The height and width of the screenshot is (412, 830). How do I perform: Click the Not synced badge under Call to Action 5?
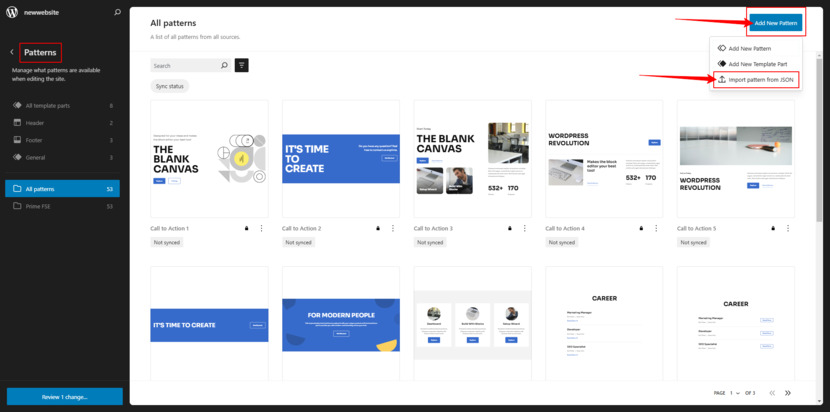[x=693, y=242]
